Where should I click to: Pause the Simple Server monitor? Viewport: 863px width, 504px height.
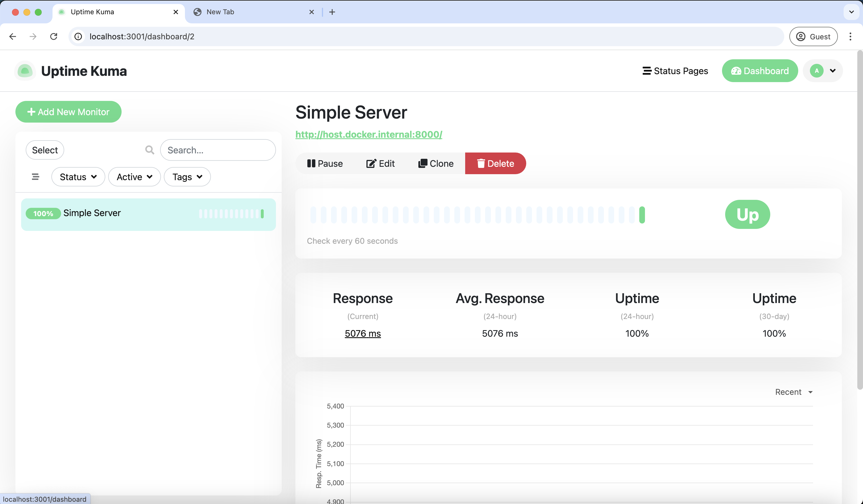coord(325,164)
